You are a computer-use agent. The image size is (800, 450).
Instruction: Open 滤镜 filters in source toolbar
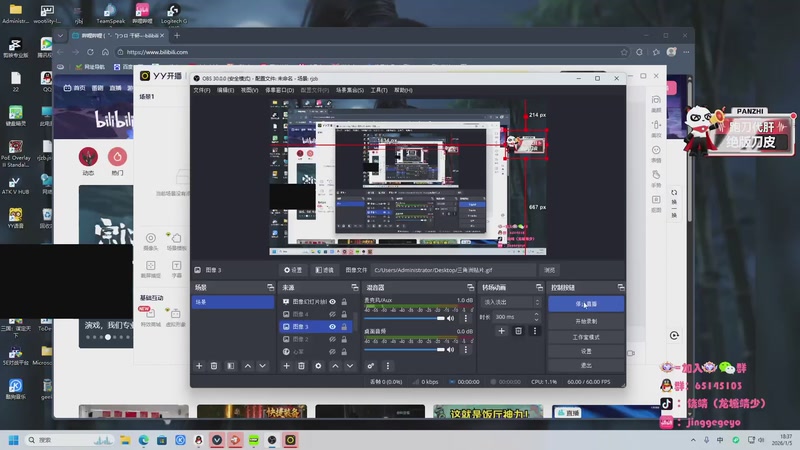pyautogui.click(x=324, y=270)
